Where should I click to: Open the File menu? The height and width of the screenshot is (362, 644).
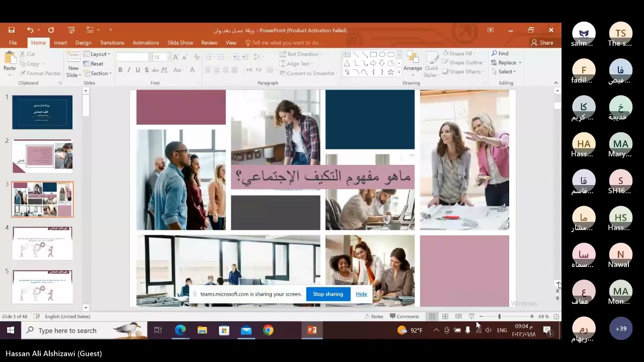pos(13,43)
